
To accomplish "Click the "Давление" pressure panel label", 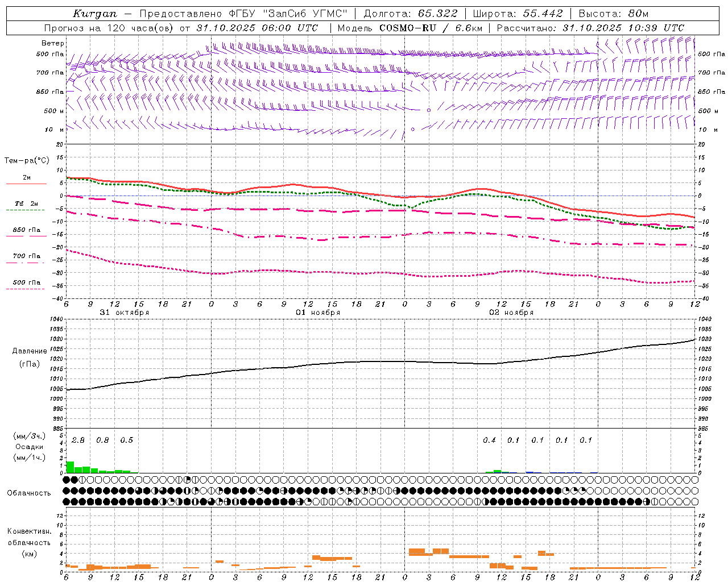I will pyautogui.click(x=30, y=351).
